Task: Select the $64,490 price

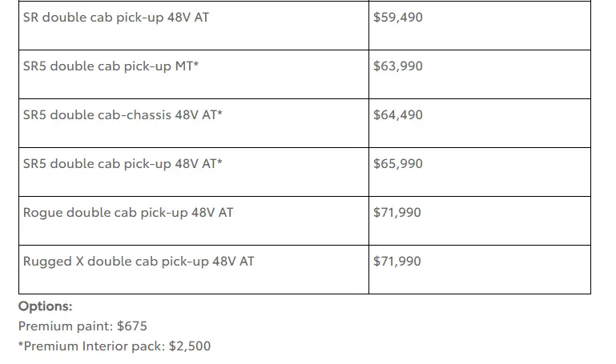Action: tap(398, 115)
